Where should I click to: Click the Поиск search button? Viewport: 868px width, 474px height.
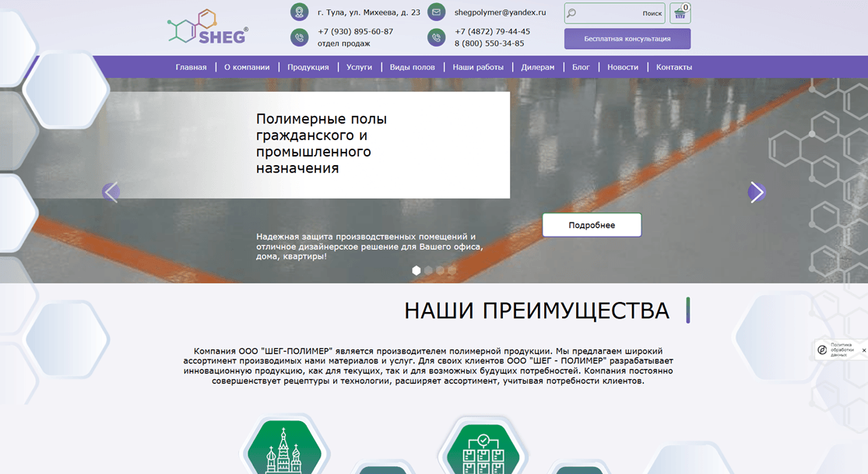point(652,13)
